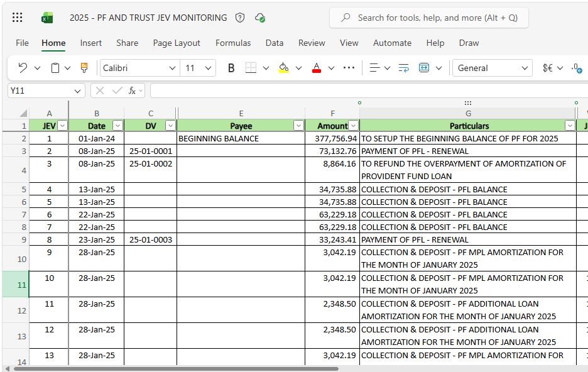Expand fill color dropdown arrow
Screen dimensions: 588x372
[x=298, y=68]
